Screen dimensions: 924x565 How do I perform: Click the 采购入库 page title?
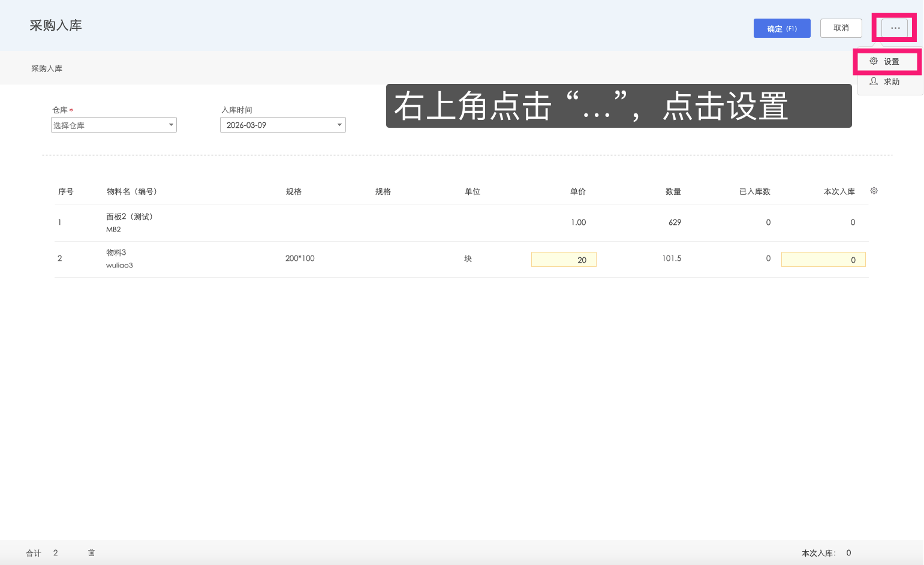pos(56,25)
